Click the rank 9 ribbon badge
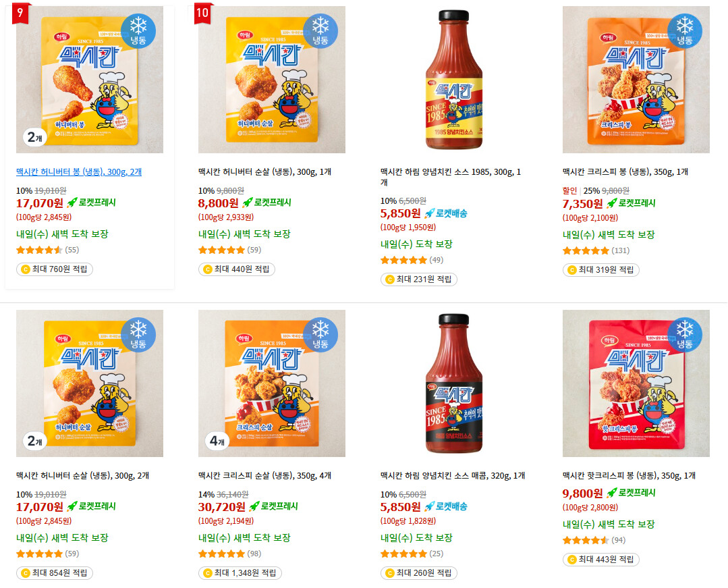Image resolution: width=728 pixels, height=588 pixels. point(21,12)
